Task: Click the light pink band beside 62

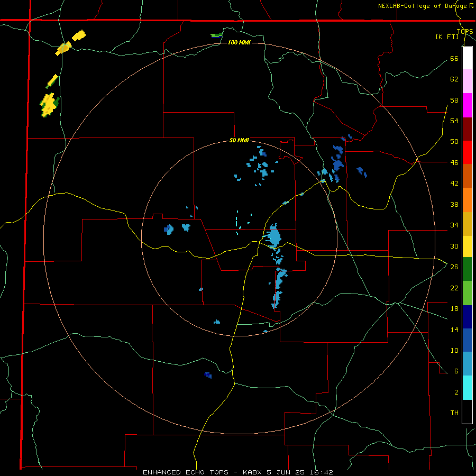Action: click(x=467, y=81)
